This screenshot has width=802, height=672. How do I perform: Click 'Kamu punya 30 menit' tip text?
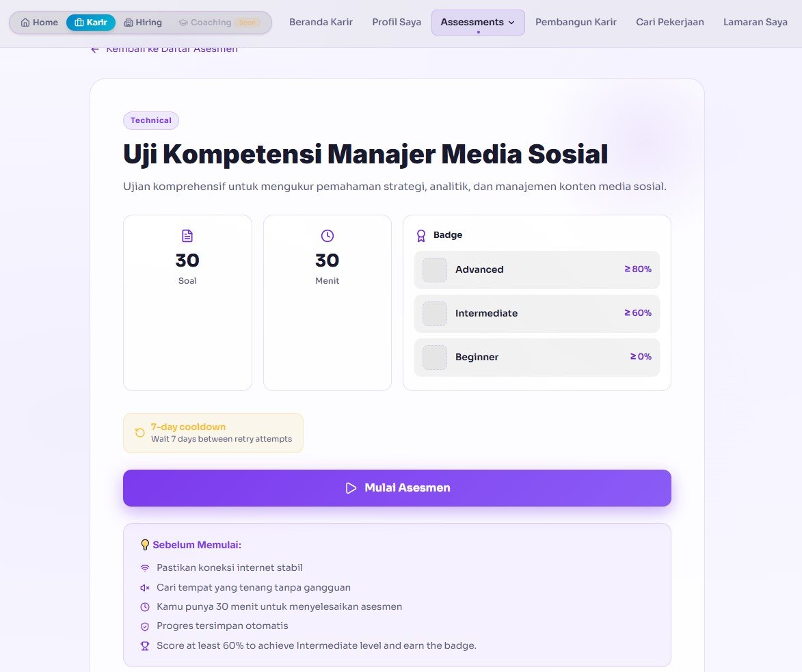tap(279, 607)
